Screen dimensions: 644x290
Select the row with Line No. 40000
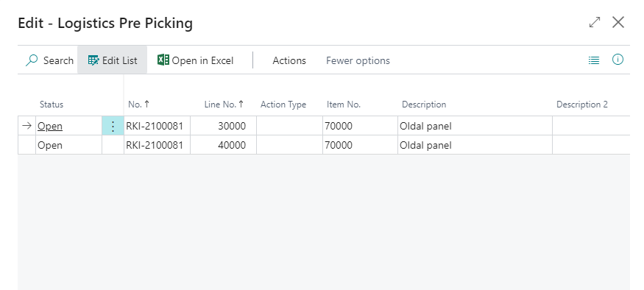pos(324,145)
